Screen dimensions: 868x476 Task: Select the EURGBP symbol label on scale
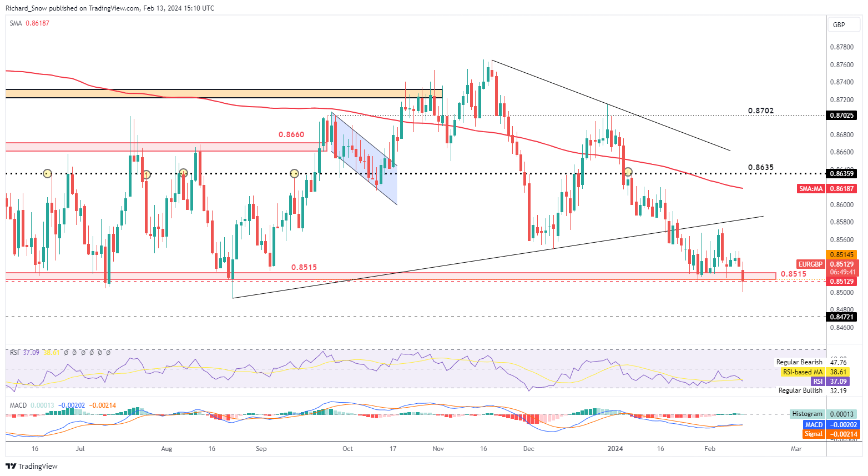[811, 264]
